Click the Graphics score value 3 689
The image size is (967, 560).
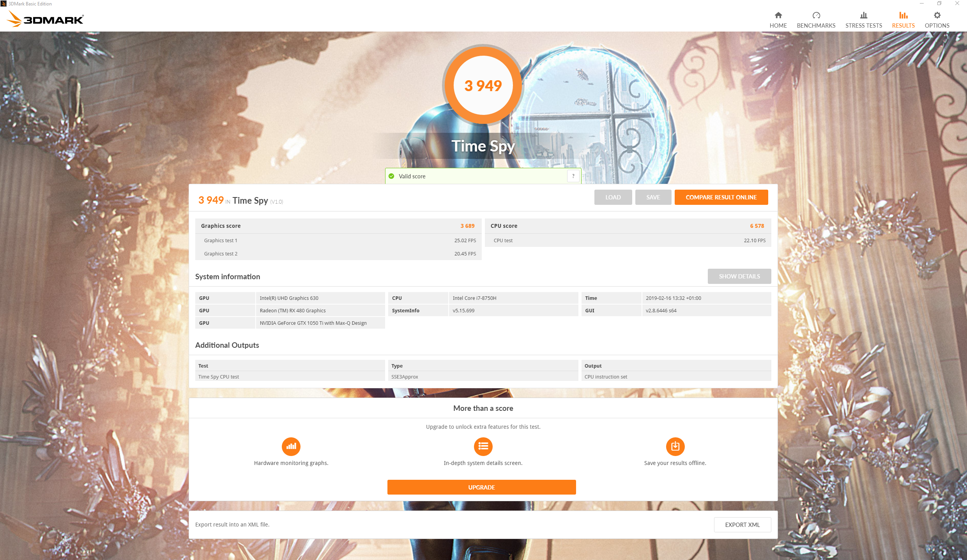(x=467, y=225)
